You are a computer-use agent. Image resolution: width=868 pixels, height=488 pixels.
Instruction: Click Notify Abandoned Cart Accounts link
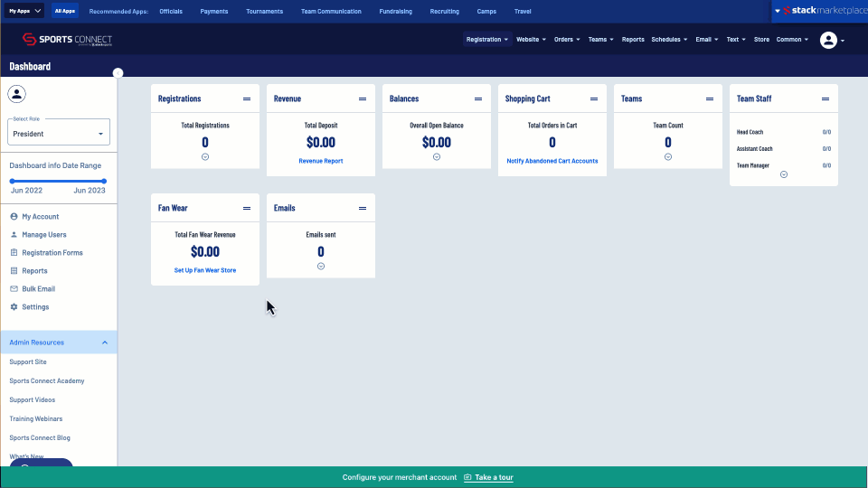click(552, 161)
